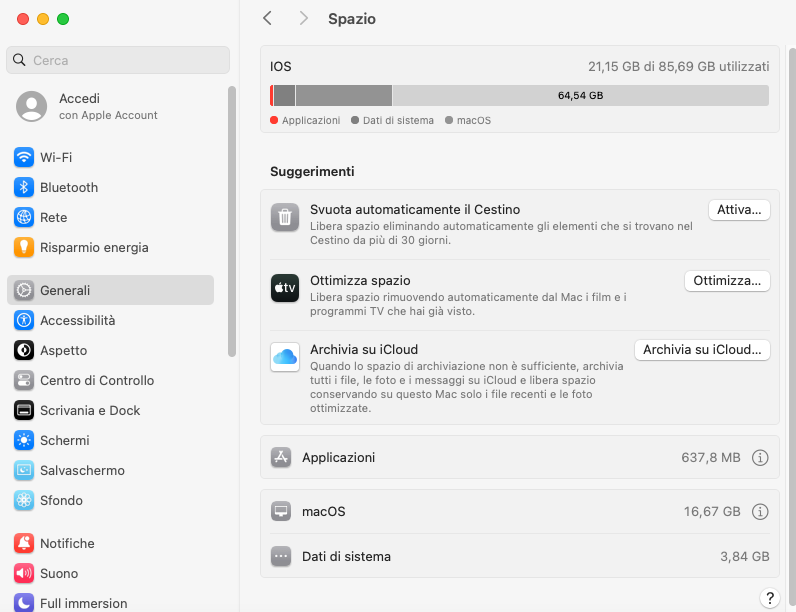The height and width of the screenshot is (612, 796).
Task: Click the trash icon beside Svuota Cestino
Action: pos(285,217)
